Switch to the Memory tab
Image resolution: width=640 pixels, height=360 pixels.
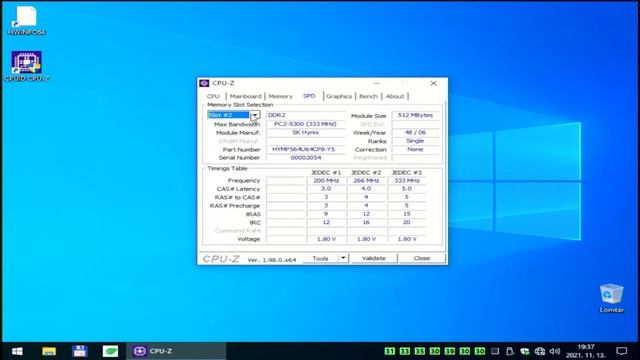coord(280,96)
